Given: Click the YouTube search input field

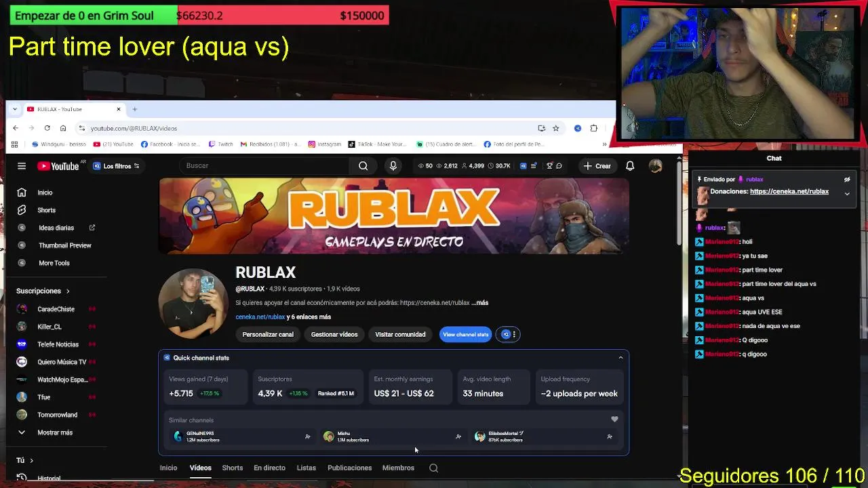Looking at the screenshot, I should click(x=264, y=166).
